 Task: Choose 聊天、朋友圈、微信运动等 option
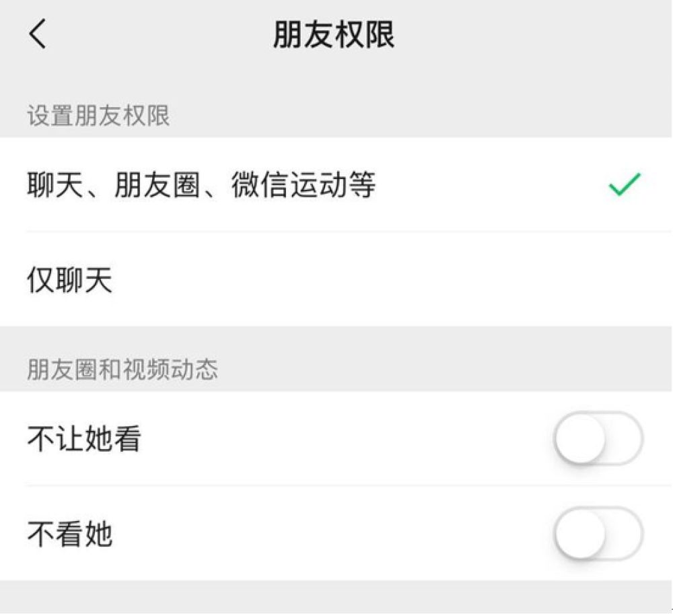[x=336, y=184]
